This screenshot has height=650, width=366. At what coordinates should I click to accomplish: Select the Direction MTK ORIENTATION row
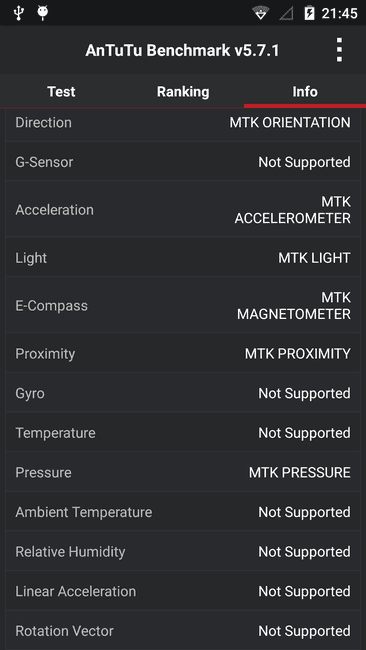tap(183, 124)
